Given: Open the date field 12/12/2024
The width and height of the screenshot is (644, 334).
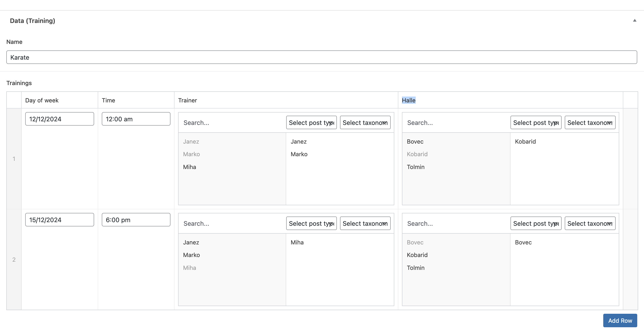Looking at the screenshot, I should pyautogui.click(x=59, y=119).
